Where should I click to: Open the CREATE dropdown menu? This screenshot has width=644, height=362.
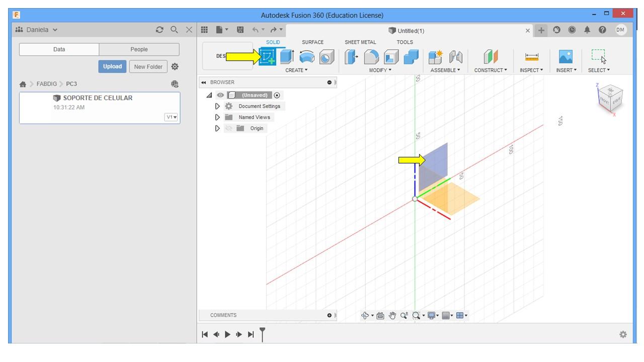296,70
